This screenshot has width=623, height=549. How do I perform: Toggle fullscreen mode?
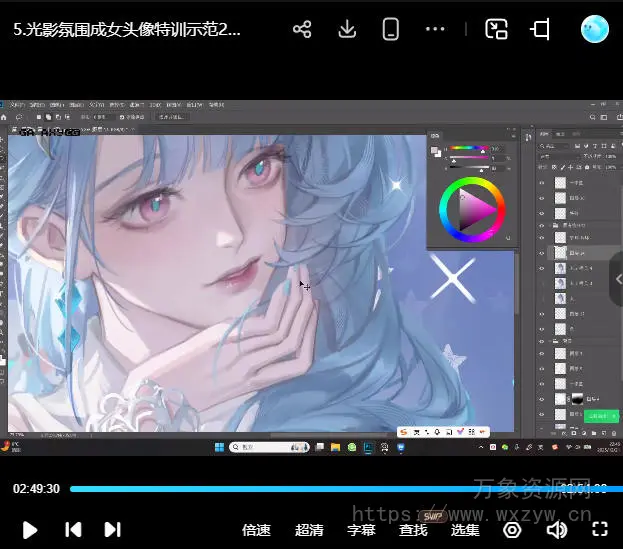click(x=600, y=530)
